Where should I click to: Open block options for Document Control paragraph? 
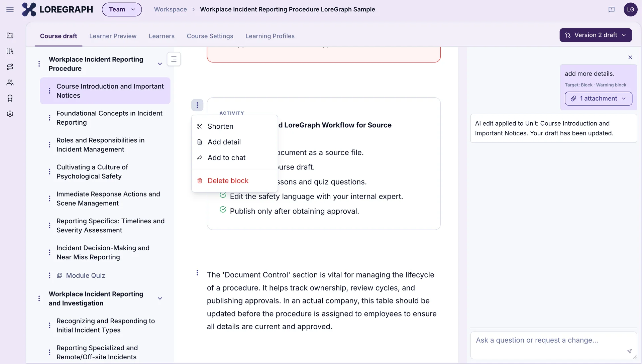(197, 273)
